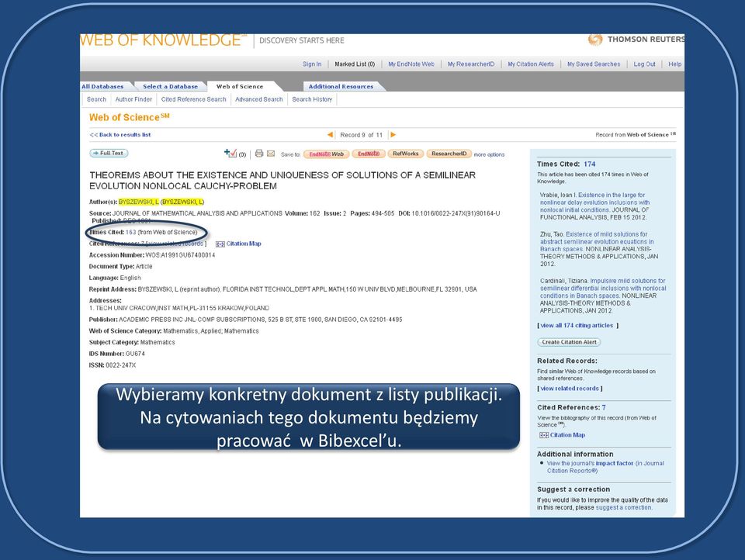Print this record using the printer icon
Image resolution: width=745 pixels, height=560 pixels.
(259, 154)
